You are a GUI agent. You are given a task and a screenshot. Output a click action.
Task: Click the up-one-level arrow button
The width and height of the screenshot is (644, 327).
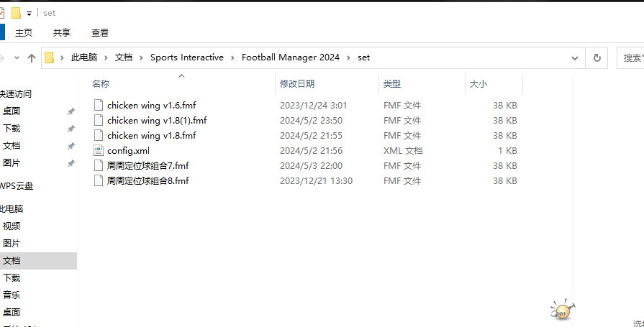pyautogui.click(x=32, y=57)
